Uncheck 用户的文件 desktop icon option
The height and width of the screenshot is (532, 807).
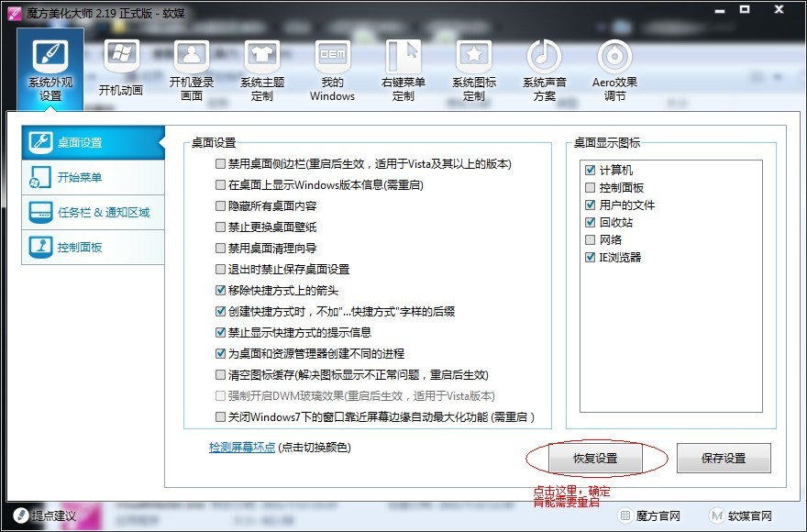(591, 205)
